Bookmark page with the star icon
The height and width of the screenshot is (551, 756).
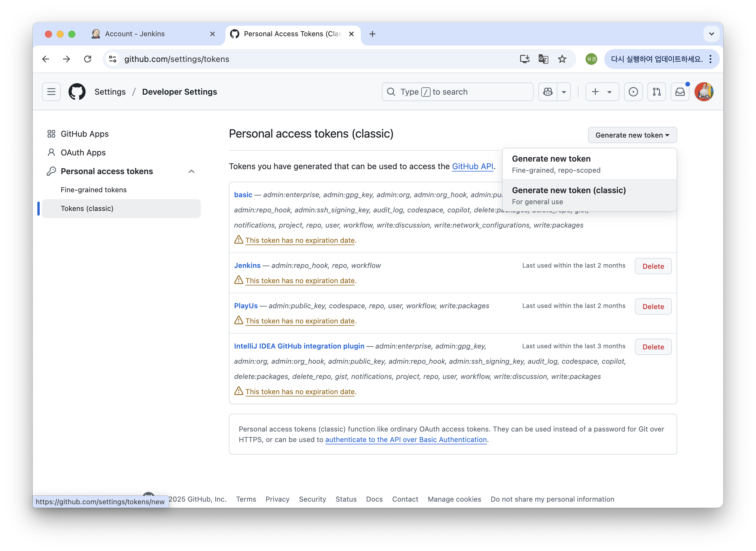[x=562, y=59]
